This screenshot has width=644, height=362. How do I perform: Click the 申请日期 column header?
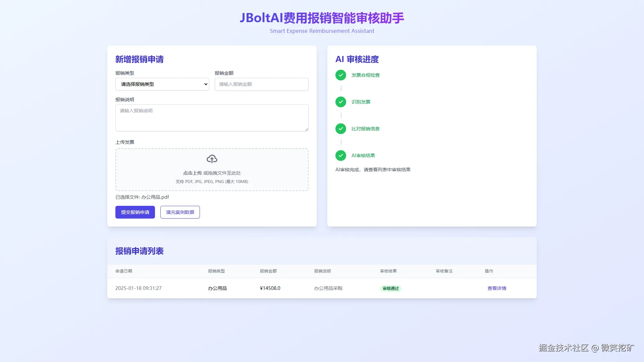pos(124,271)
